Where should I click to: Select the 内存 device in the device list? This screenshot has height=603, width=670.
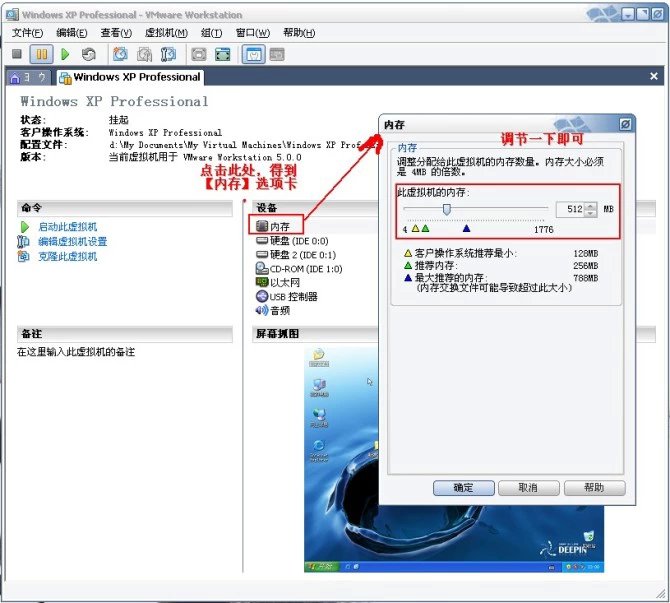coord(279,227)
